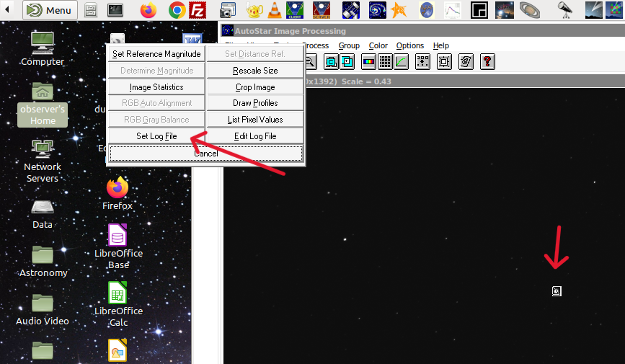This screenshot has height=364, width=625.
Task: Click the tripod telescope icon in the panel
Action: pos(565,10)
